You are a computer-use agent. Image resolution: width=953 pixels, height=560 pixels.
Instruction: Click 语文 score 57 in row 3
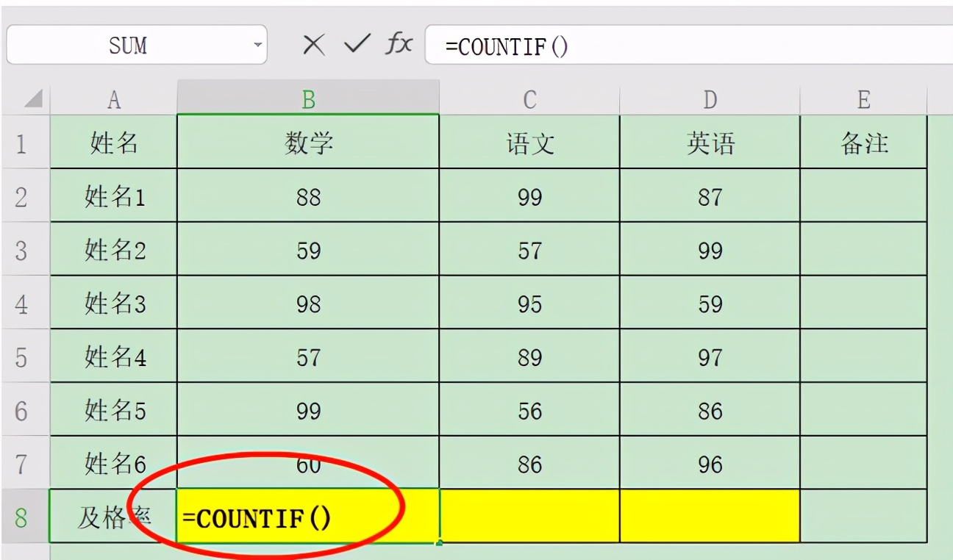(529, 249)
